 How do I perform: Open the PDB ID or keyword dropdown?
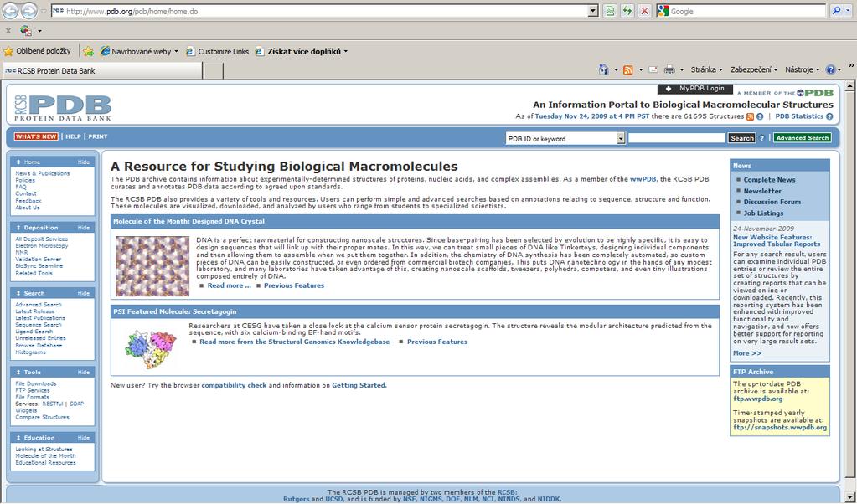(x=621, y=139)
